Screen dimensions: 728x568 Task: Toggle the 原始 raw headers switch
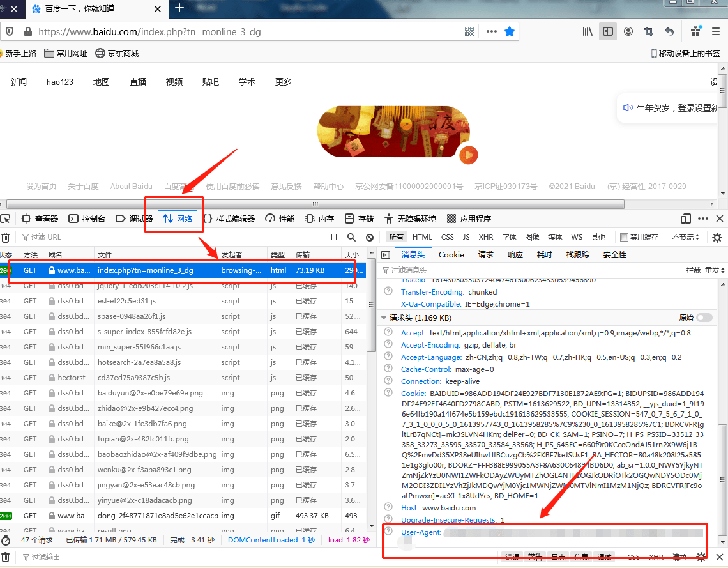704,318
